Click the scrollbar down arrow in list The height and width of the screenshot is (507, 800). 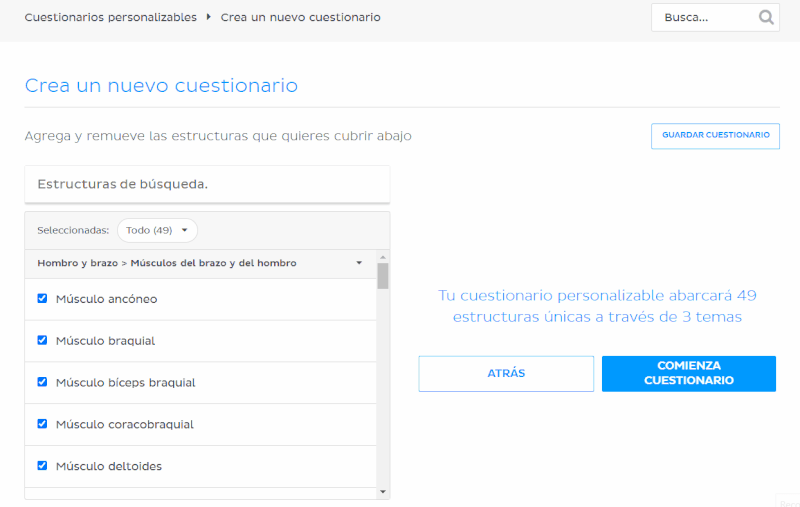(383, 492)
